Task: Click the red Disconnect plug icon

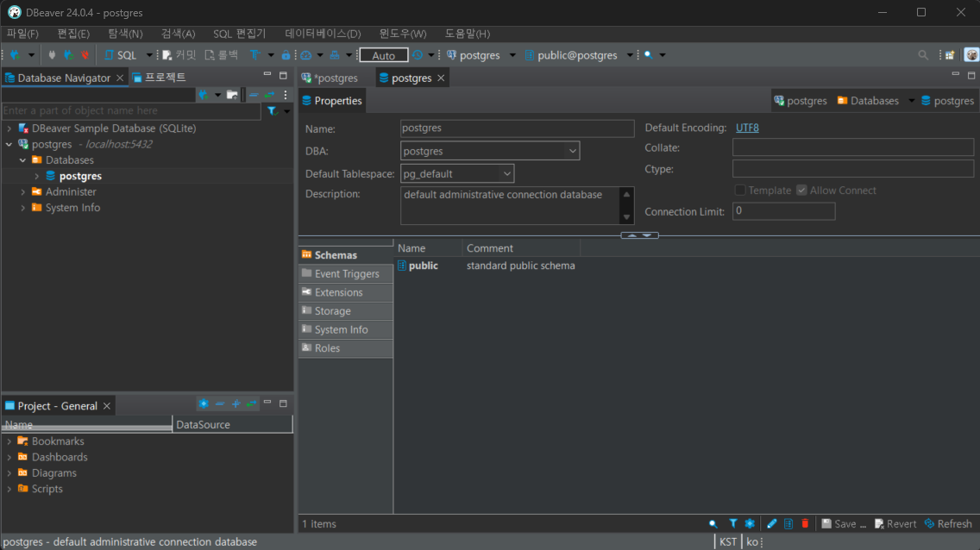Action: (85, 55)
